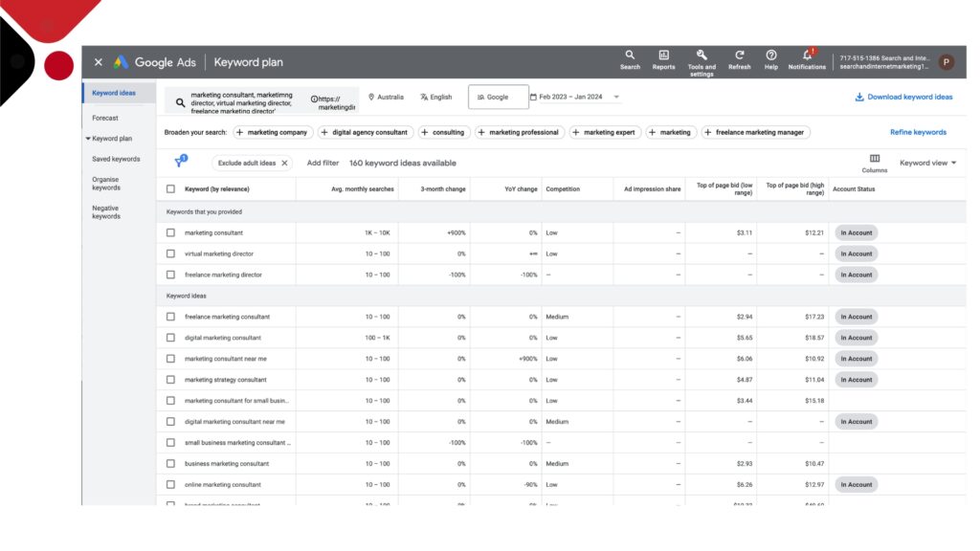Close the Keyword plan with the X icon
980x551 pixels.
(x=99, y=62)
